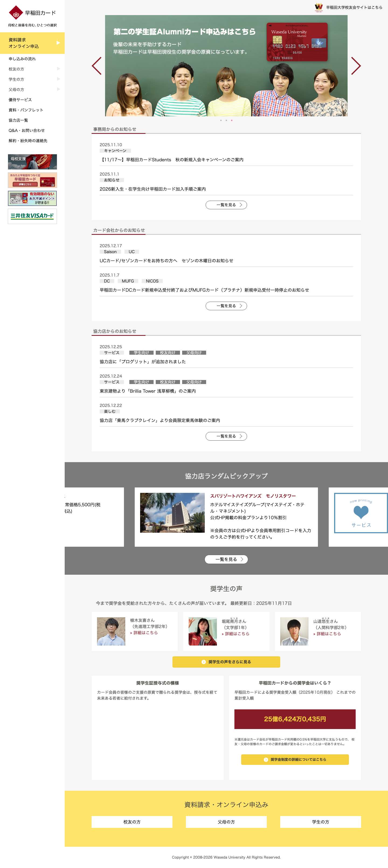Click the 早稲田カード logo emblem
This screenshot has height=868, width=388.
click(16, 13)
